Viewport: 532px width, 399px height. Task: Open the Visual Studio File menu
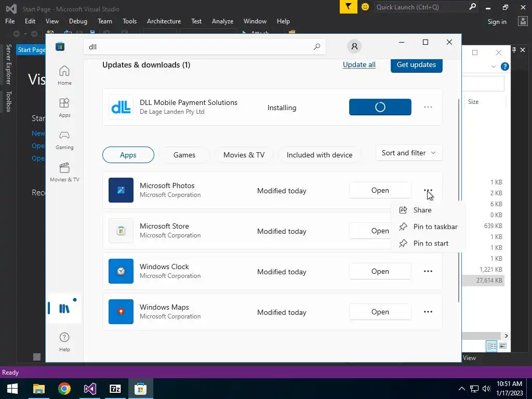pyautogui.click(x=10, y=21)
